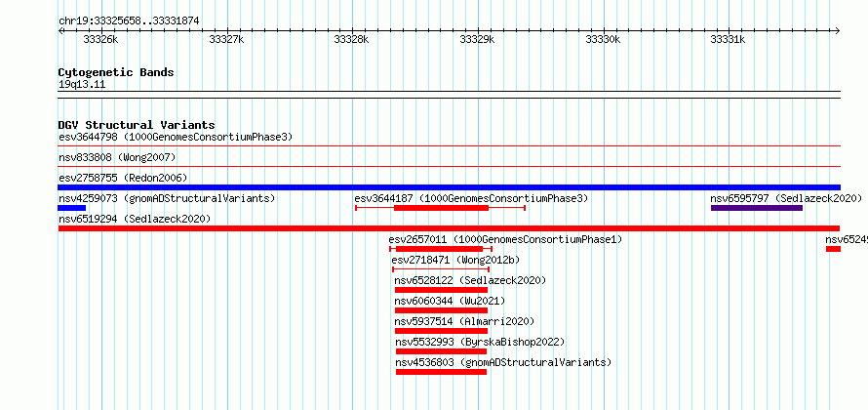Click the 33327k ruler tick label
868x410 pixels.
(226, 39)
